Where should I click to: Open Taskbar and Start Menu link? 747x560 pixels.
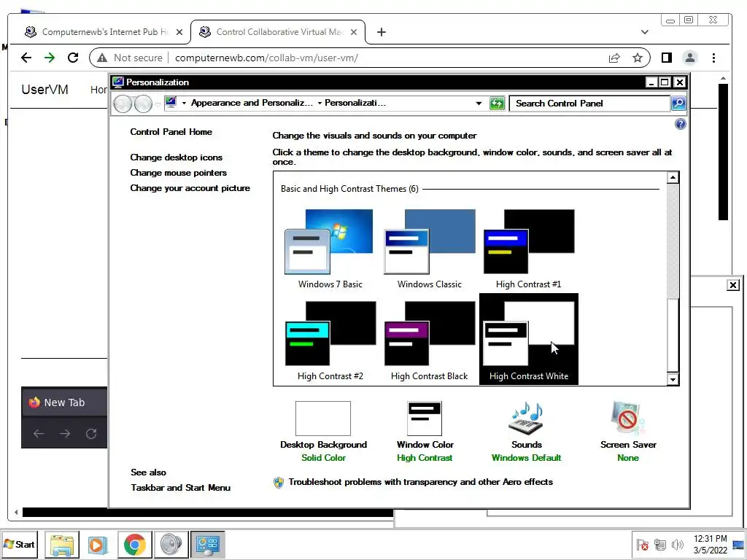pos(181,488)
